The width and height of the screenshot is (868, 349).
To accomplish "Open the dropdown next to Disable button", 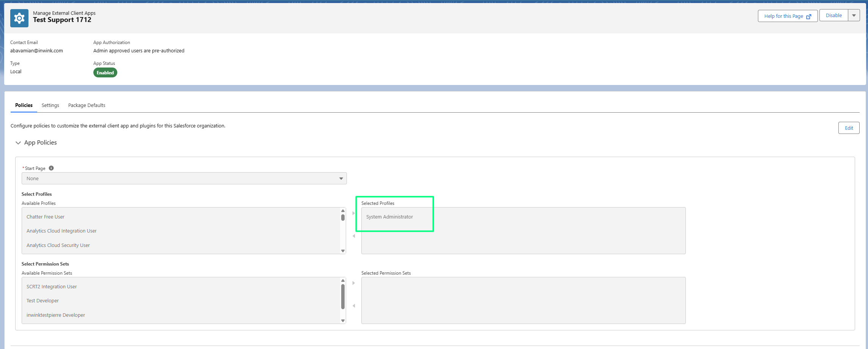I will [854, 16].
